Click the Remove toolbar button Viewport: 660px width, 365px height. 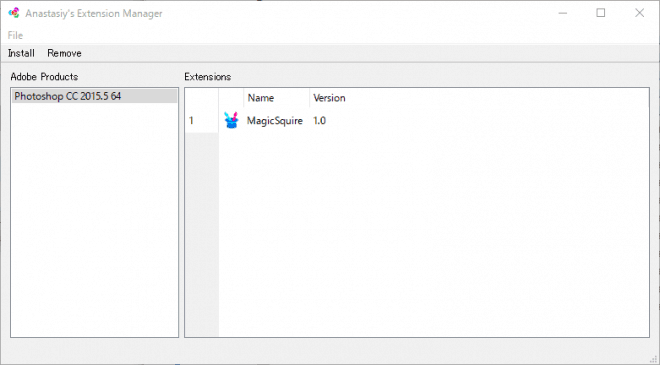(64, 53)
